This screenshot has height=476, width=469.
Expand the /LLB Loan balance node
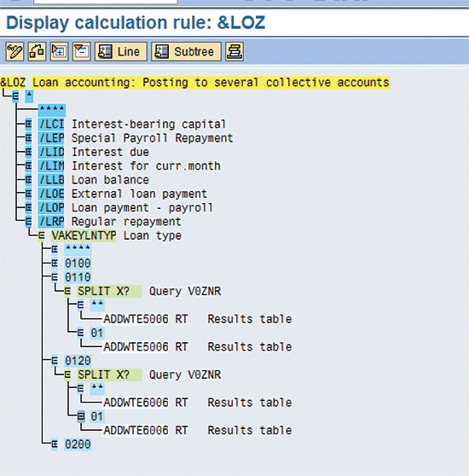click(28, 180)
